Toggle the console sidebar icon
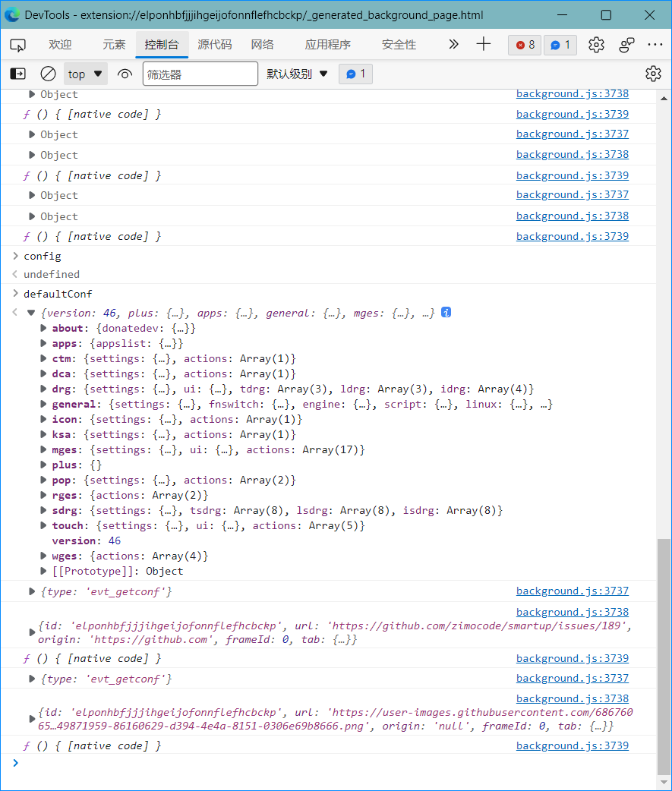 tap(18, 74)
